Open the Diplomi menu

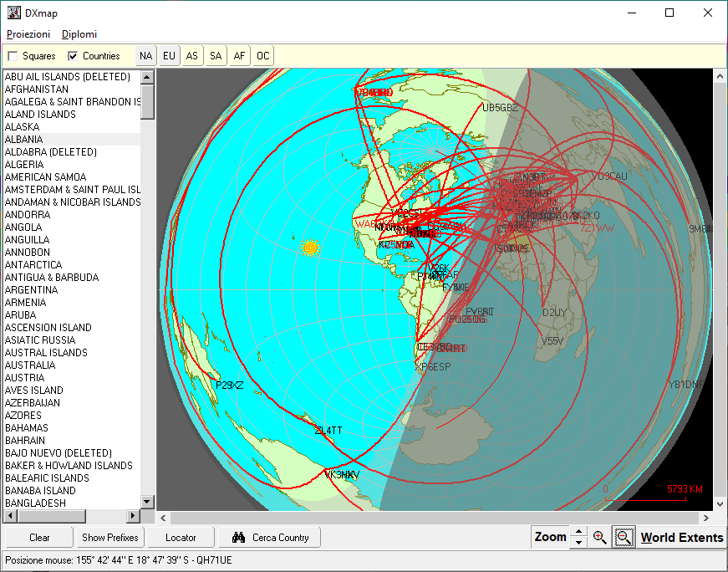[79, 34]
